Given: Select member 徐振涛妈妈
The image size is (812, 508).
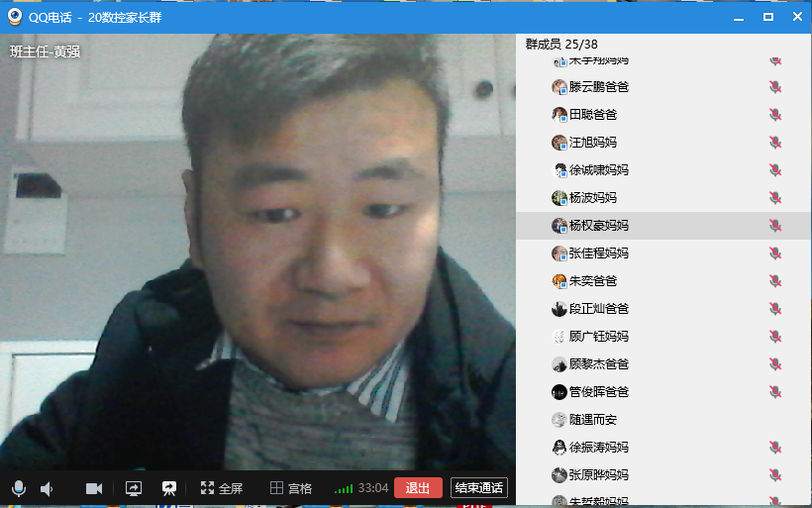Looking at the screenshot, I should [x=663, y=448].
